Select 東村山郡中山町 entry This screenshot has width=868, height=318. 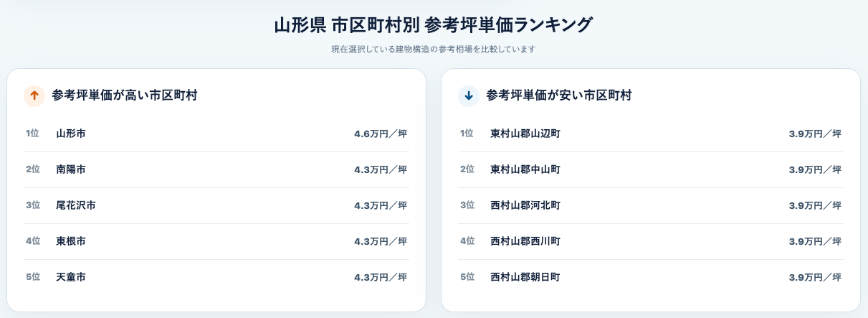[651, 169]
